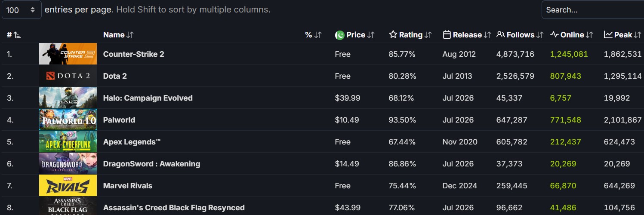Click the pulse icon beside Online
This screenshot has height=215, width=644.
pos(555,35)
